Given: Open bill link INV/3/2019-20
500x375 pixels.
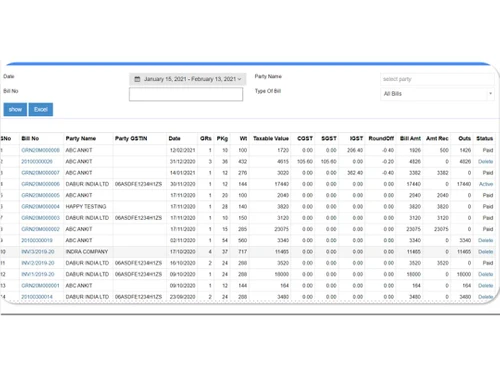Looking at the screenshot, I should point(38,252).
